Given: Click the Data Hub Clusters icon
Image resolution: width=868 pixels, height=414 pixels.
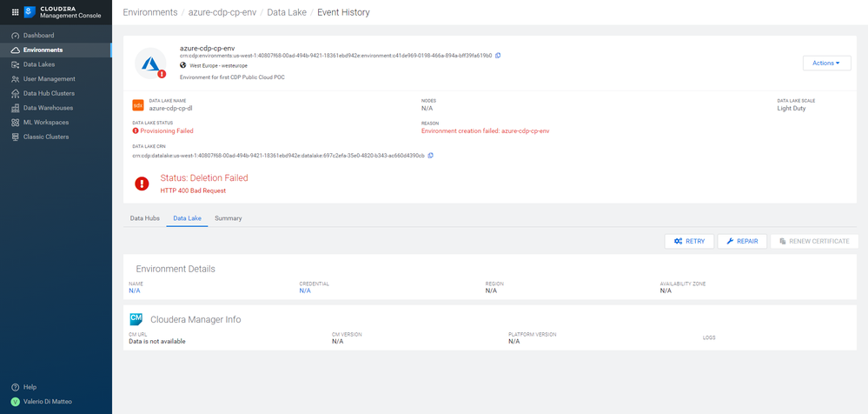Looking at the screenshot, I should point(16,93).
